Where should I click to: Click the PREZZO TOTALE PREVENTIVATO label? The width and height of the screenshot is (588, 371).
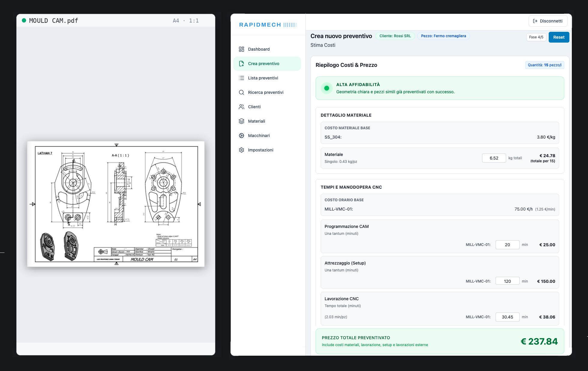(x=356, y=338)
